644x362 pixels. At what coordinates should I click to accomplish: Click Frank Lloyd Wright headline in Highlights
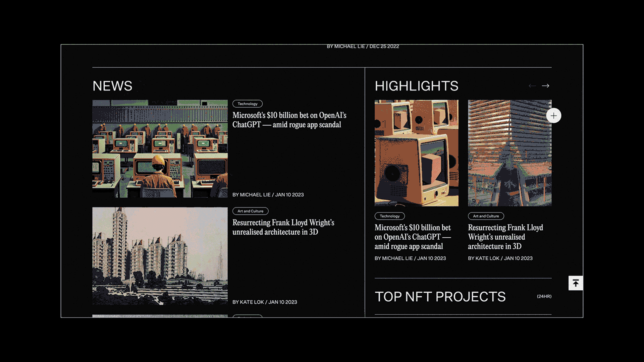coord(505,237)
